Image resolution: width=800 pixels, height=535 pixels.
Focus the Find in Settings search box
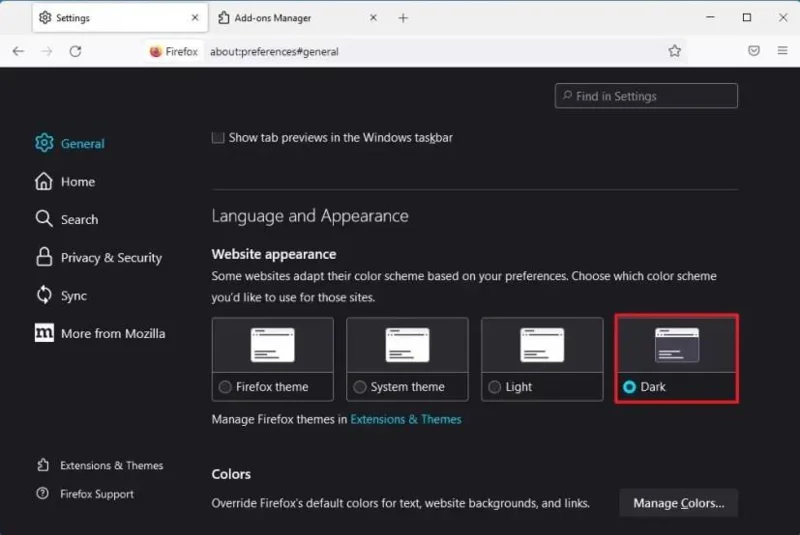pos(646,96)
